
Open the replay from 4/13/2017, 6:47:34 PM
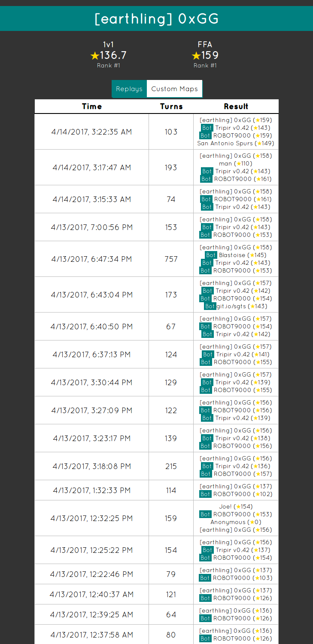91,259
